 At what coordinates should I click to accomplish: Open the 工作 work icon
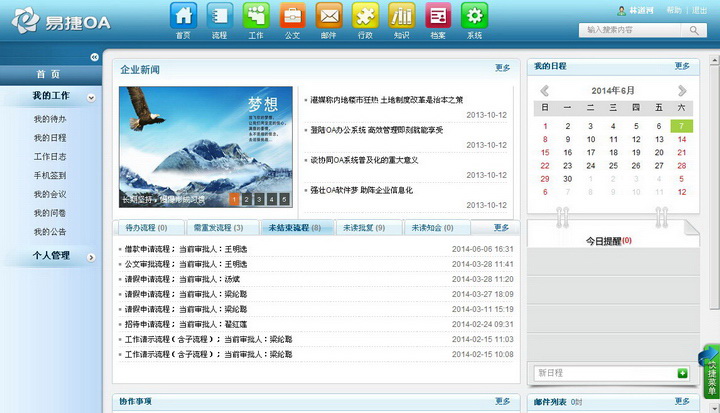(256, 16)
